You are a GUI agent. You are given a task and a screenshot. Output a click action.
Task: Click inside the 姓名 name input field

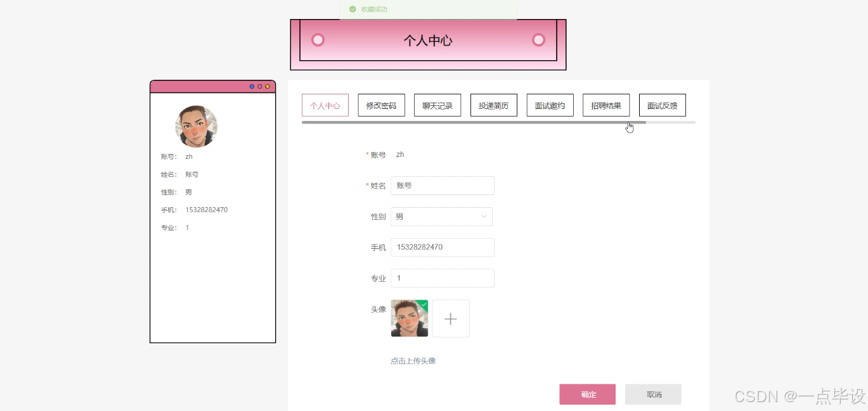442,185
